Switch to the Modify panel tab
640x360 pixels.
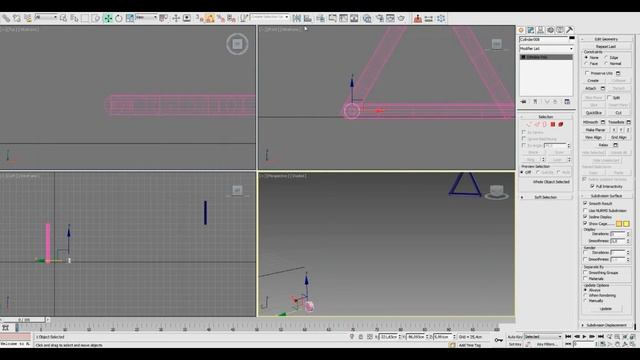click(x=531, y=30)
